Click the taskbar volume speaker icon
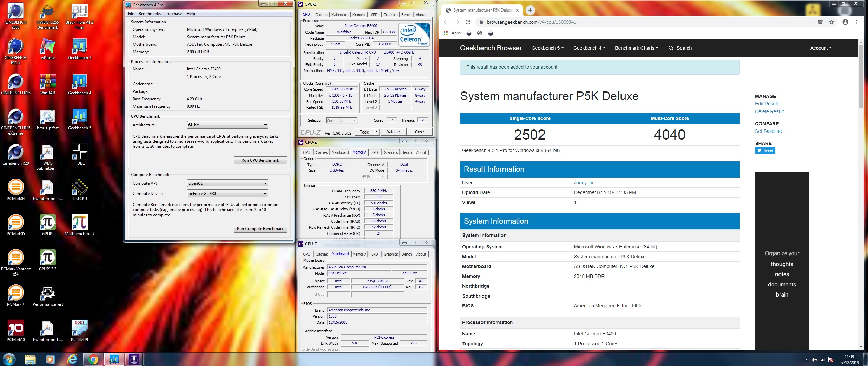868x366 pixels. point(814,360)
